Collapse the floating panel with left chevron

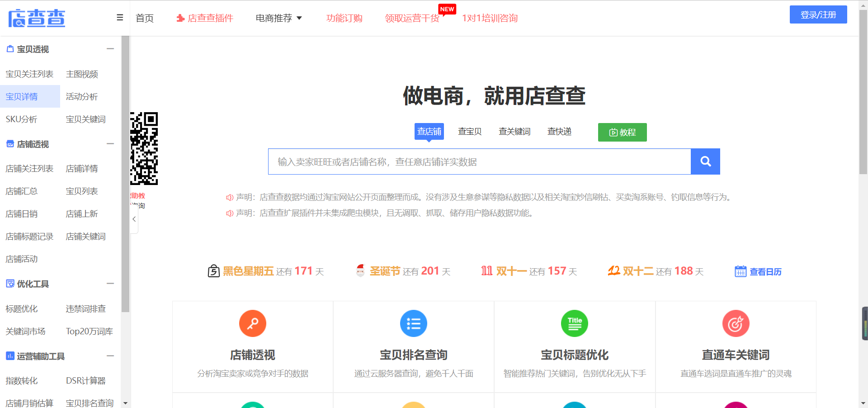134,219
